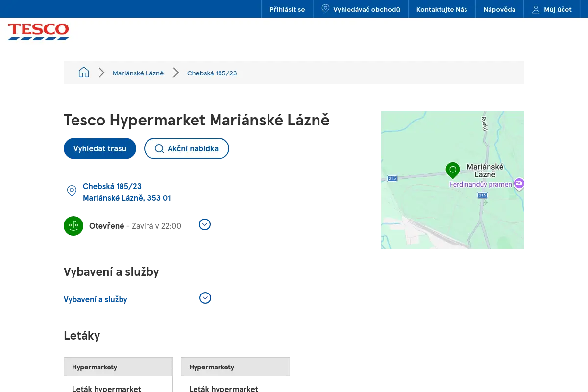The height and width of the screenshot is (392, 588).
Task: Click the Otevřené - Zavírá v 22:00 text
Action: click(135, 226)
